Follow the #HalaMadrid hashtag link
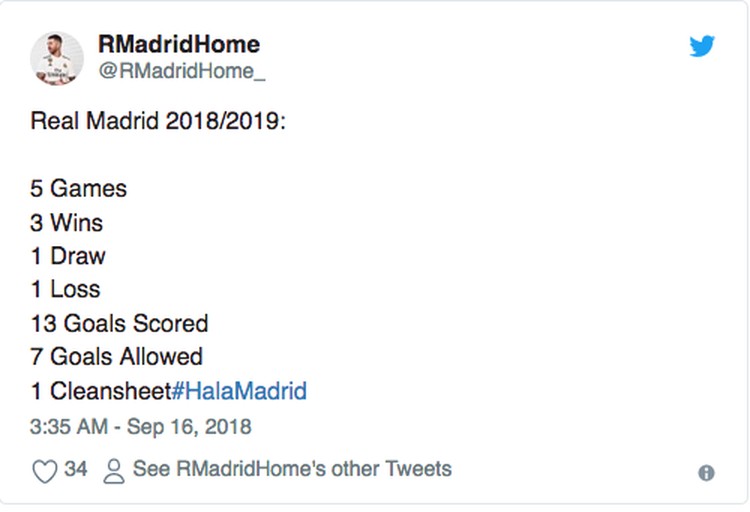Viewport: 750px width, 512px height. pyautogui.click(x=240, y=391)
